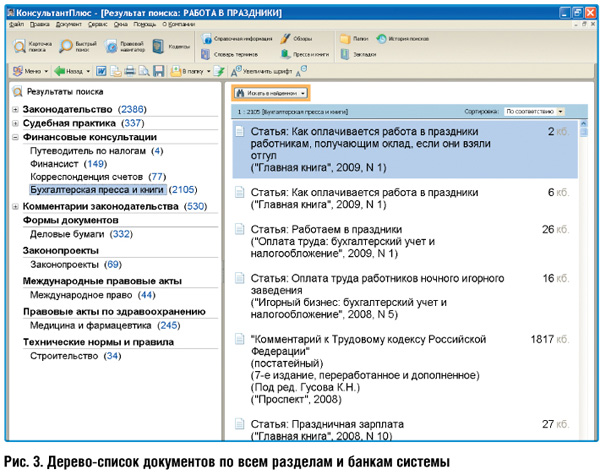600x475 pixels.
Task: Open article about ночного игорного заведения
Action: coord(405,296)
